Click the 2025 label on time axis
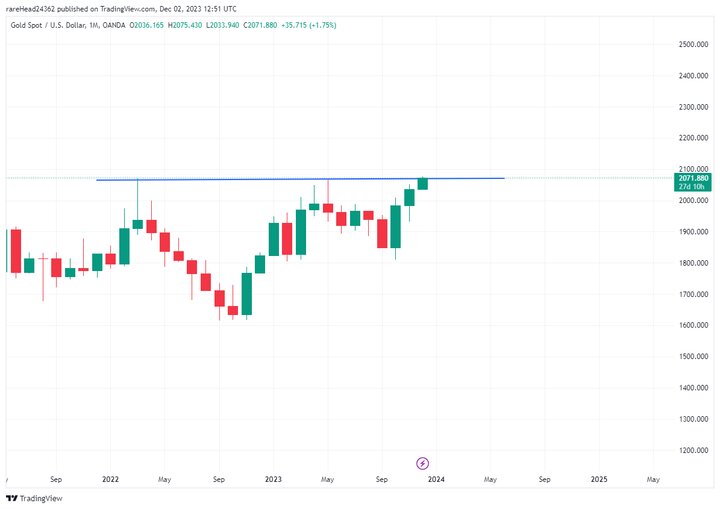 tap(599, 480)
